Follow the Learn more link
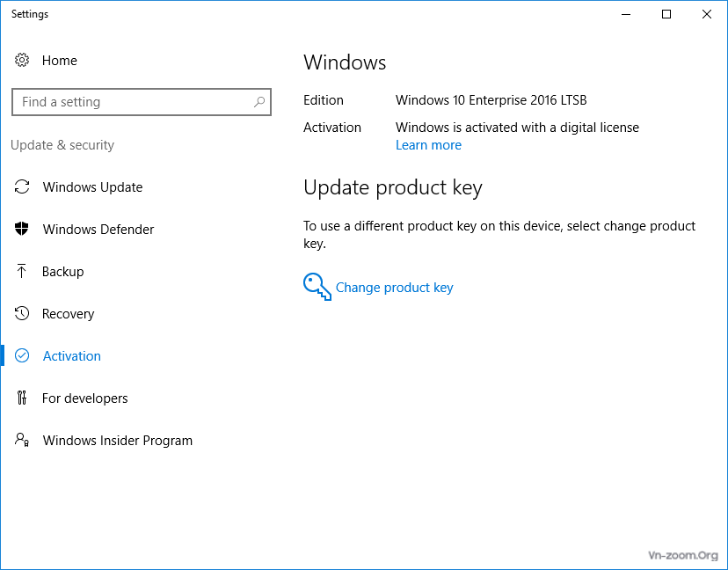The image size is (728, 570). [428, 145]
